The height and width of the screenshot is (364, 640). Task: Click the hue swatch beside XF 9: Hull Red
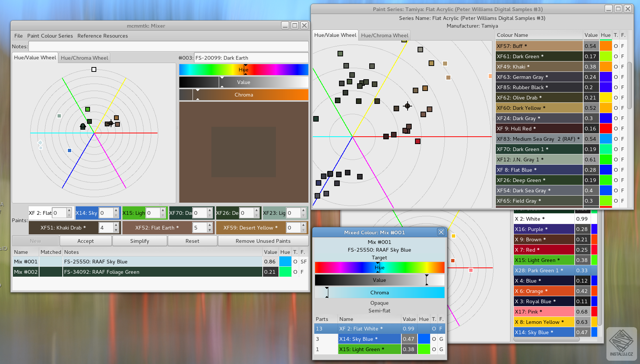point(606,129)
